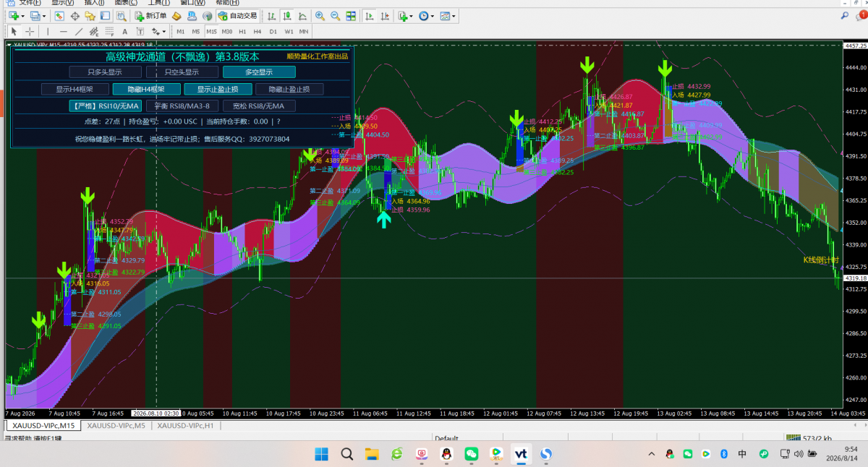Image resolution: width=868 pixels, height=467 pixels.
Task: Open the 显示(V) View menu
Action: pyautogui.click(x=63, y=3)
